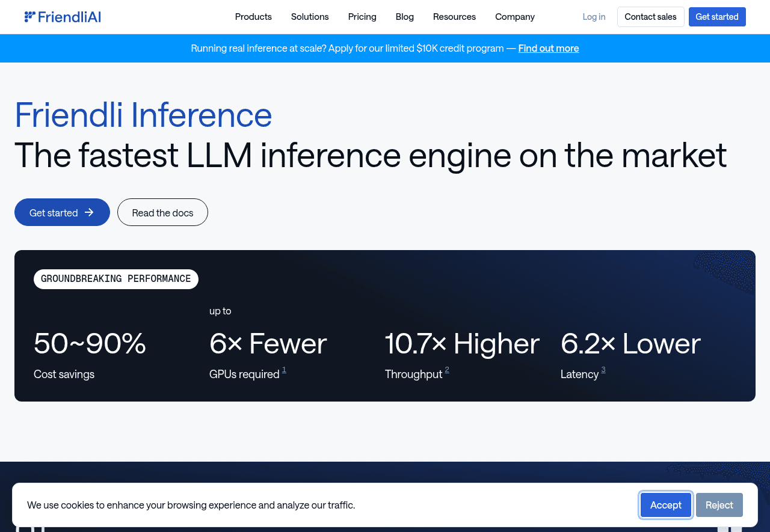
Task: Open Read the docs
Action: (x=162, y=213)
